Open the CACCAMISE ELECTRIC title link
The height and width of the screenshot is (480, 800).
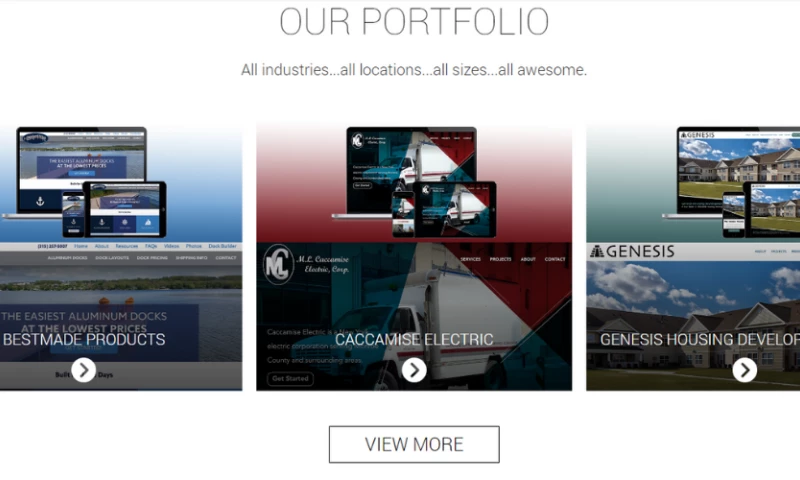pos(414,340)
